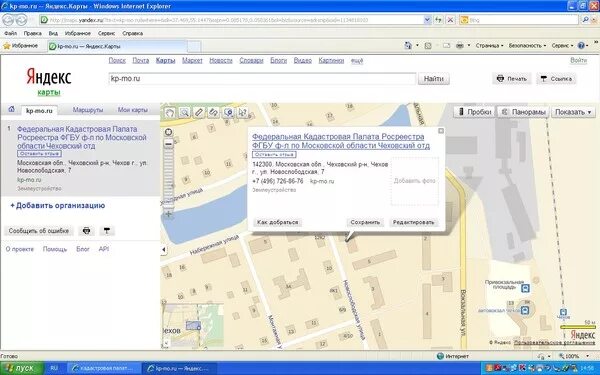Open the Сервис dropdown in command bar
Screen dimensions: 600x375
tap(562, 46)
